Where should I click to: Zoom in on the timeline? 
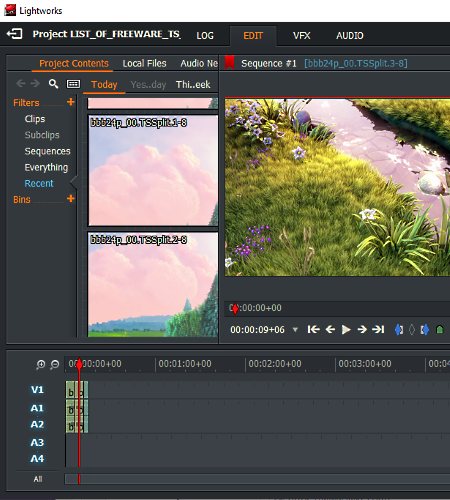[41, 365]
